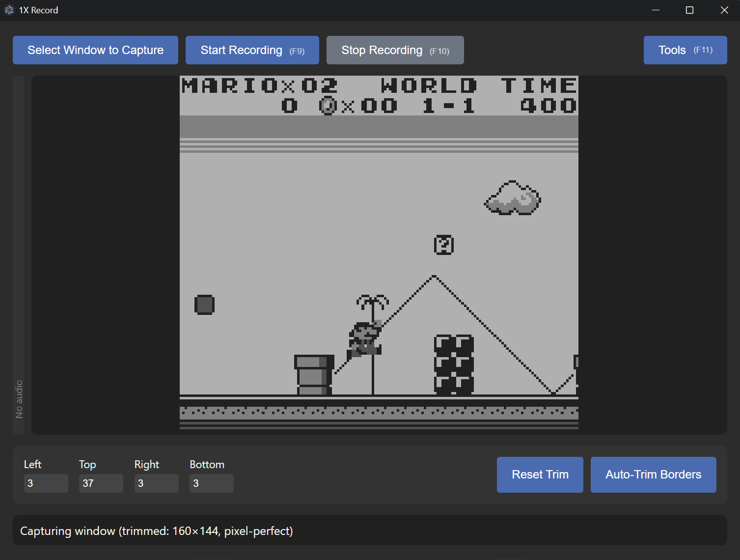Click the 1X Record app icon in title bar
740x560 pixels.
9,10
